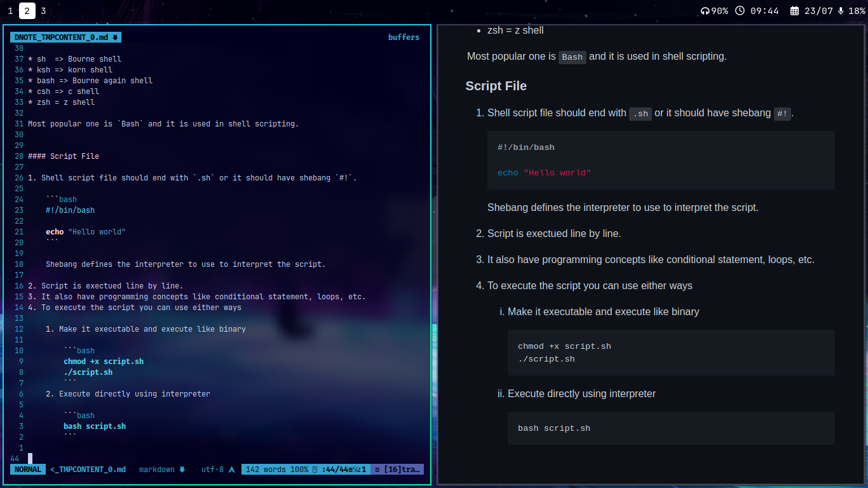The width and height of the screenshot is (868, 488).
Task: Click the headphone volume icon in top bar
Action: click(705, 11)
